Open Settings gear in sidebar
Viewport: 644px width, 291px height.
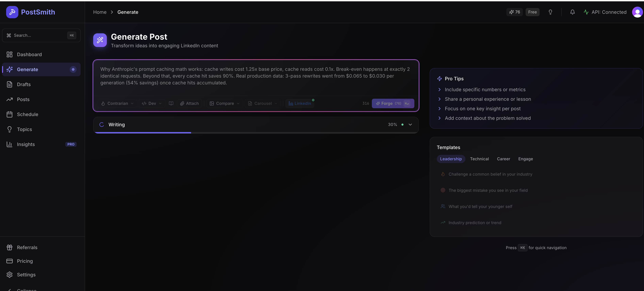click(x=26, y=274)
